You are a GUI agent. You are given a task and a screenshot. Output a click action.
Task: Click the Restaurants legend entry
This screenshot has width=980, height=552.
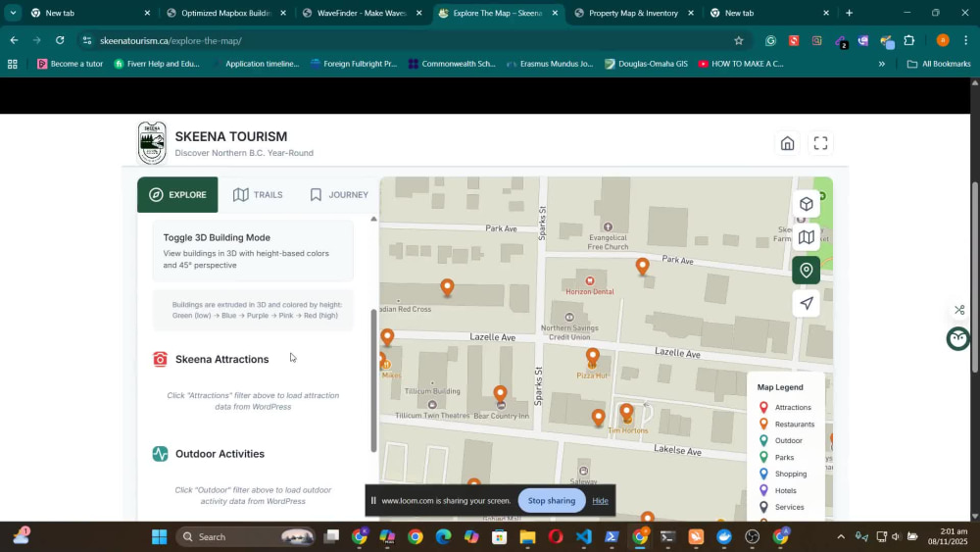tap(786, 425)
